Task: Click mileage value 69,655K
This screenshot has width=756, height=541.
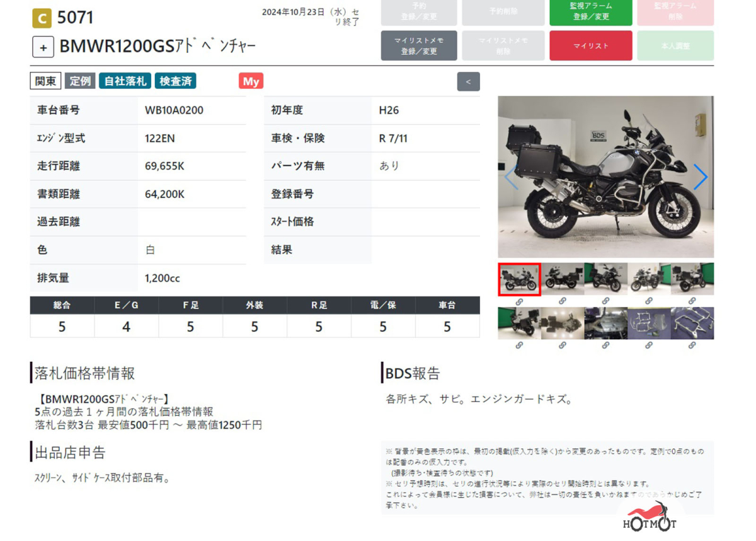Action: tap(164, 166)
